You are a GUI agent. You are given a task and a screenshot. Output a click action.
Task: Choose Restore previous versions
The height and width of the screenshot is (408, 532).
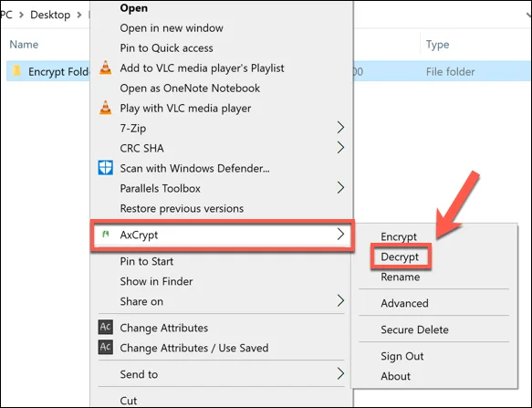coord(182,208)
